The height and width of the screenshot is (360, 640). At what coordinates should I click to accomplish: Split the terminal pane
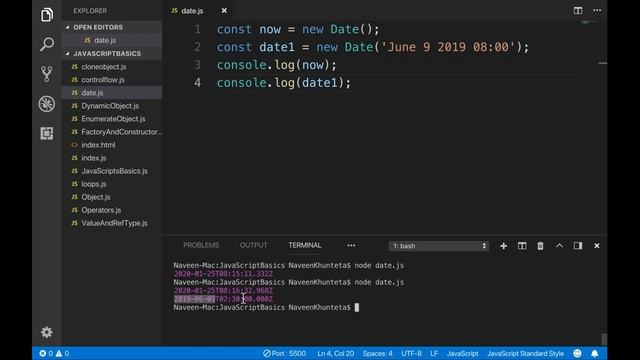522,246
